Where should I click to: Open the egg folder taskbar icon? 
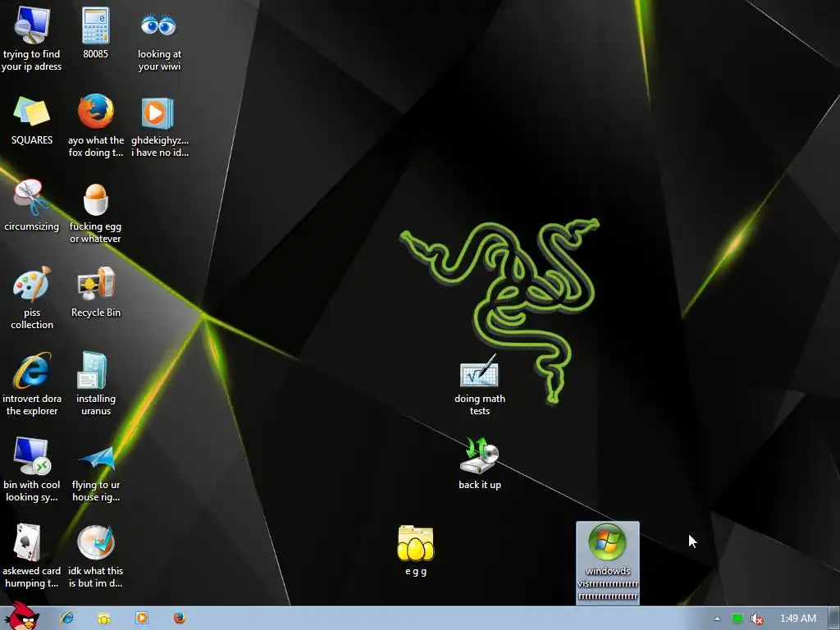pos(104,619)
